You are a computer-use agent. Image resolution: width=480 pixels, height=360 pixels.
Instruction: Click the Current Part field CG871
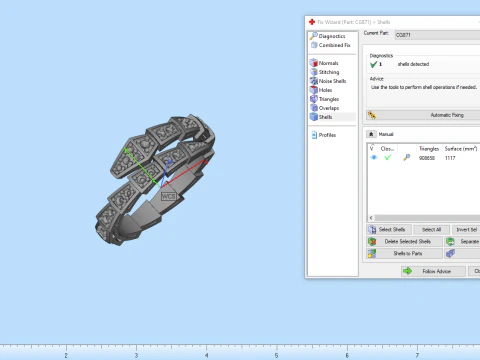(x=437, y=35)
